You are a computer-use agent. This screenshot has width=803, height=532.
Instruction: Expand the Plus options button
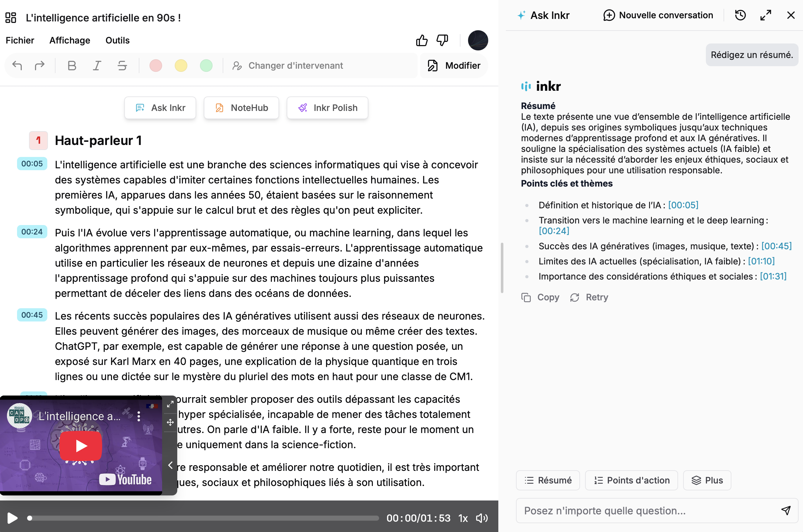(x=707, y=480)
